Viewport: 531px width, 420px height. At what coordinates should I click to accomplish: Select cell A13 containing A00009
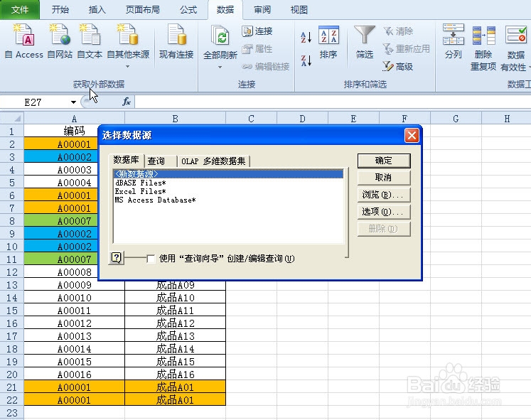[74, 285]
